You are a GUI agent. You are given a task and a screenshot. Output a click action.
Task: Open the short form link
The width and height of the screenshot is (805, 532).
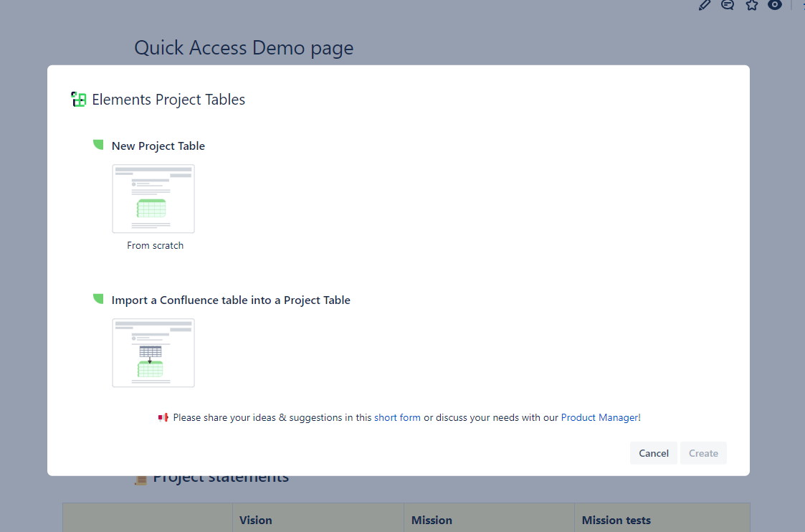(x=397, y=417)
